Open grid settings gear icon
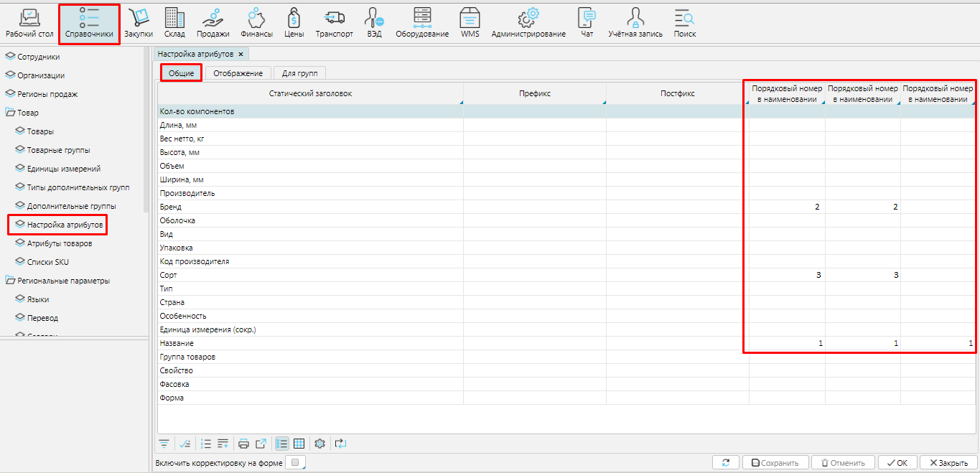The image size is (980, 473). click(320, 444)
